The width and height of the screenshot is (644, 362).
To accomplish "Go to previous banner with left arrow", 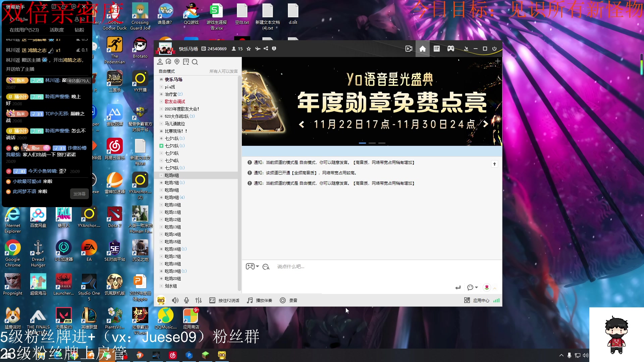I will point(302,125).
